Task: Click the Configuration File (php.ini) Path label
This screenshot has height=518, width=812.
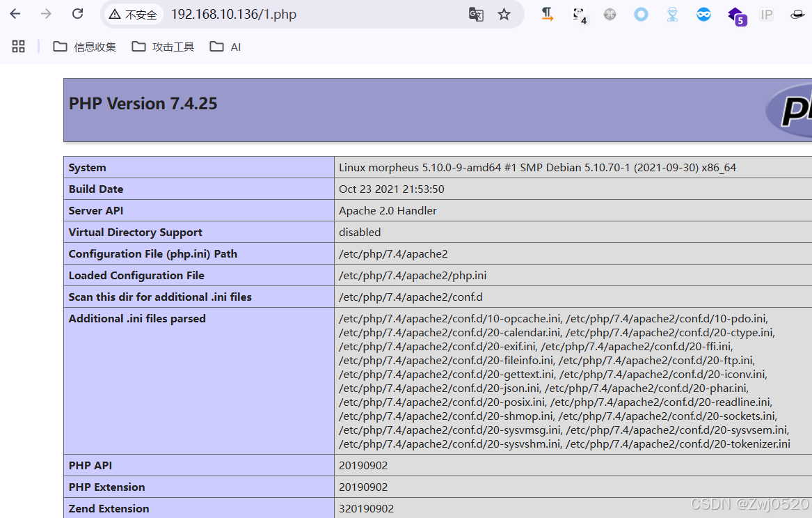Action: coord(153,254)
